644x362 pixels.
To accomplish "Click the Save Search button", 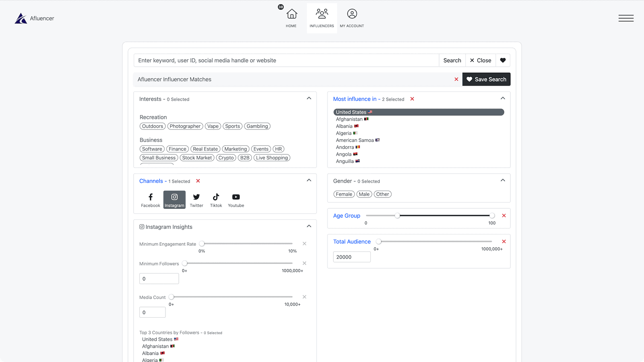I will coord(486,79).
